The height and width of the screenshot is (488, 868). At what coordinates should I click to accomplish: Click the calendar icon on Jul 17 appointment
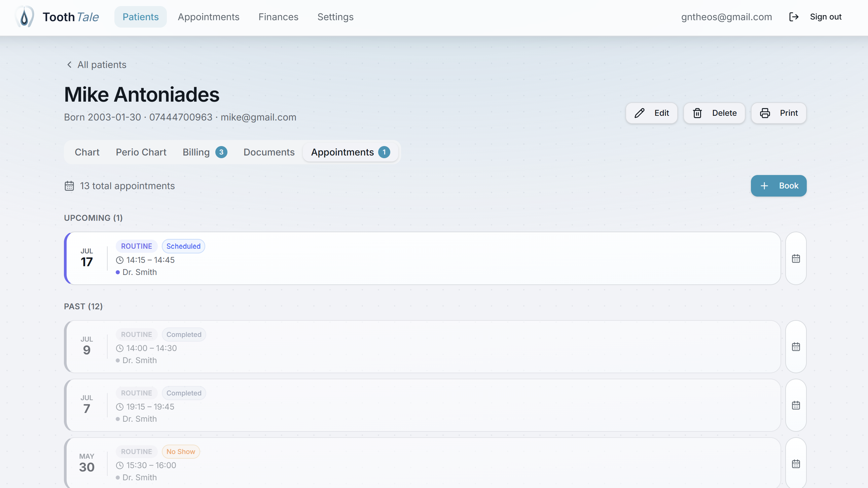[796, 258]
